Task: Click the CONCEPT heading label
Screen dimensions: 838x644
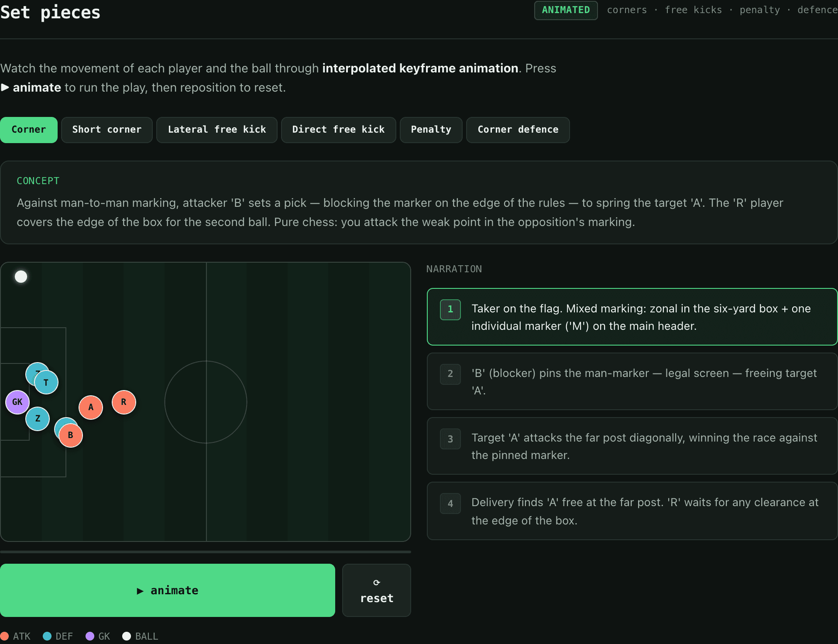Action: pyautogui.click(x=38, y=181)
